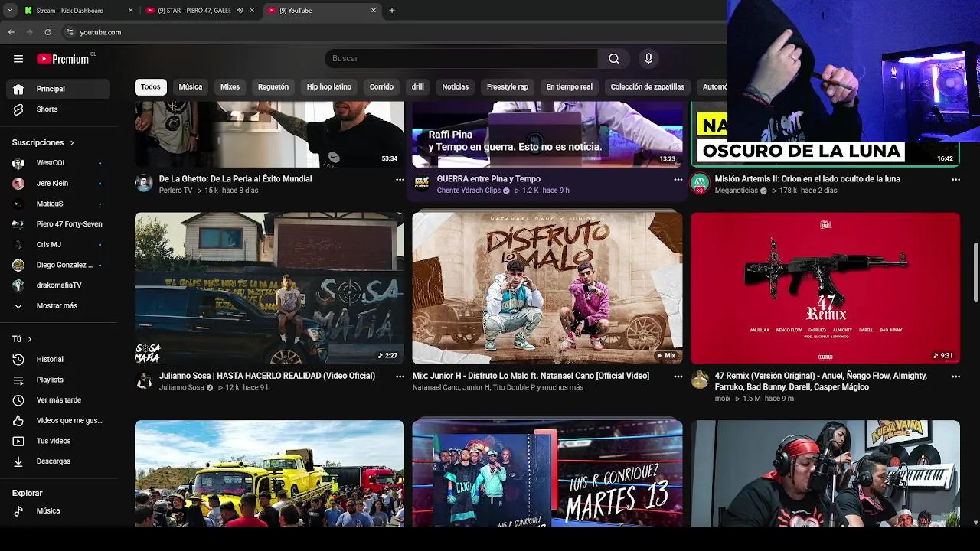The width and height of the screenshot is (980, 551).
Task: Open options menu for Julianno Sosa video
Action: (400, 377)
